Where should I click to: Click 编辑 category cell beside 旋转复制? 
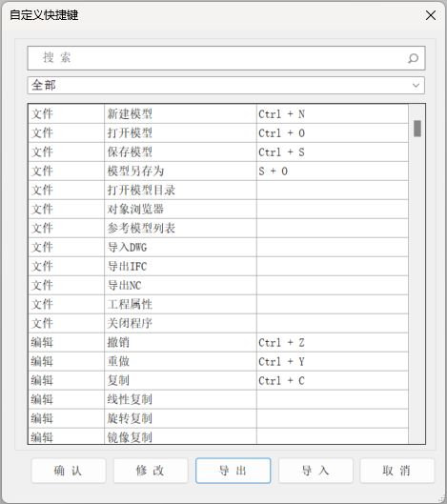coord(67,418)
